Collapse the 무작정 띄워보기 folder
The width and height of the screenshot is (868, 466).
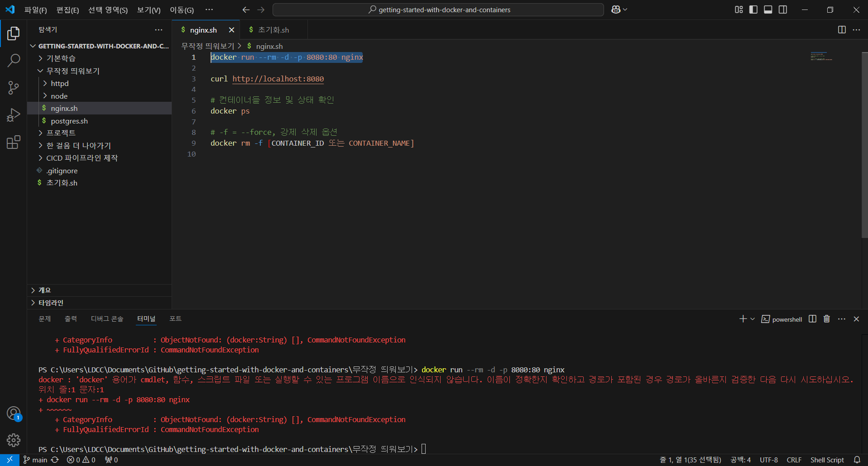(99, 71)
